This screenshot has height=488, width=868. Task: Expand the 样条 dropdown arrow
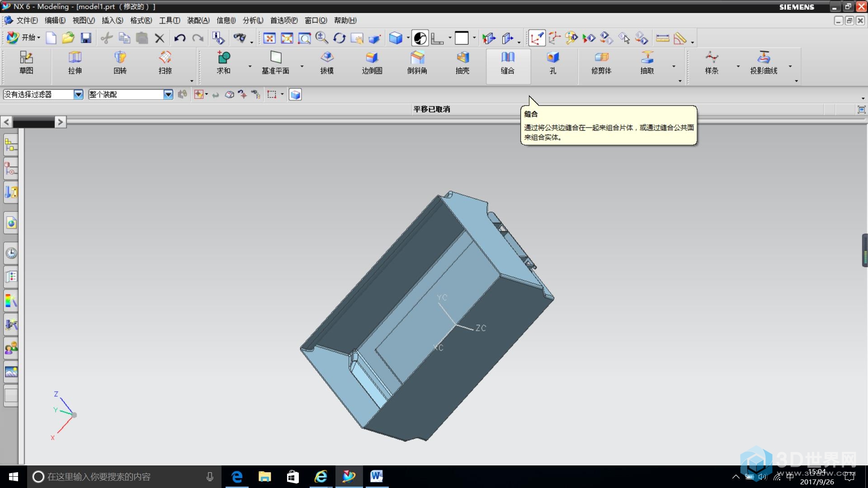(738, 66)
